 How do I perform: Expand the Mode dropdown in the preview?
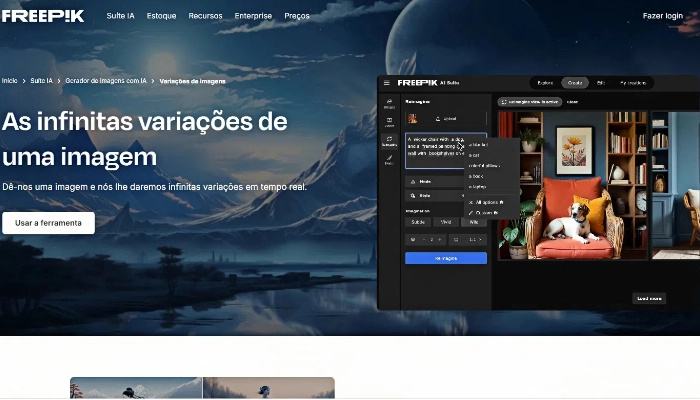(x=435, y=182)
